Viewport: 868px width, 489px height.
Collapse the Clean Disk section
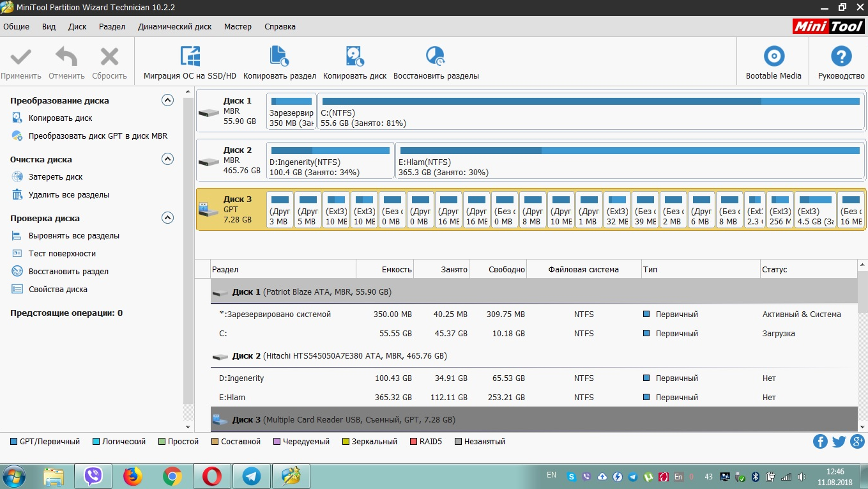(167, 159)
